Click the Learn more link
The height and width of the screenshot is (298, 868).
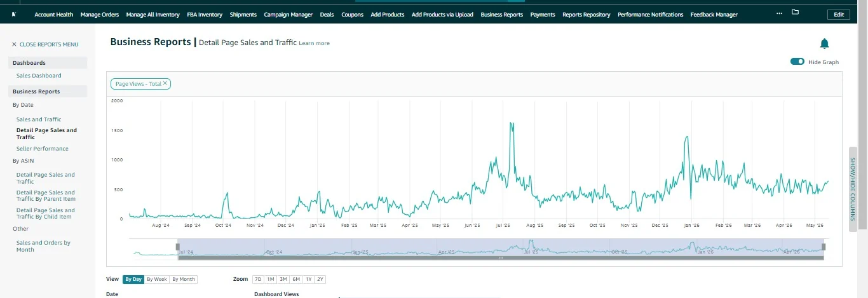click(315, 43)
